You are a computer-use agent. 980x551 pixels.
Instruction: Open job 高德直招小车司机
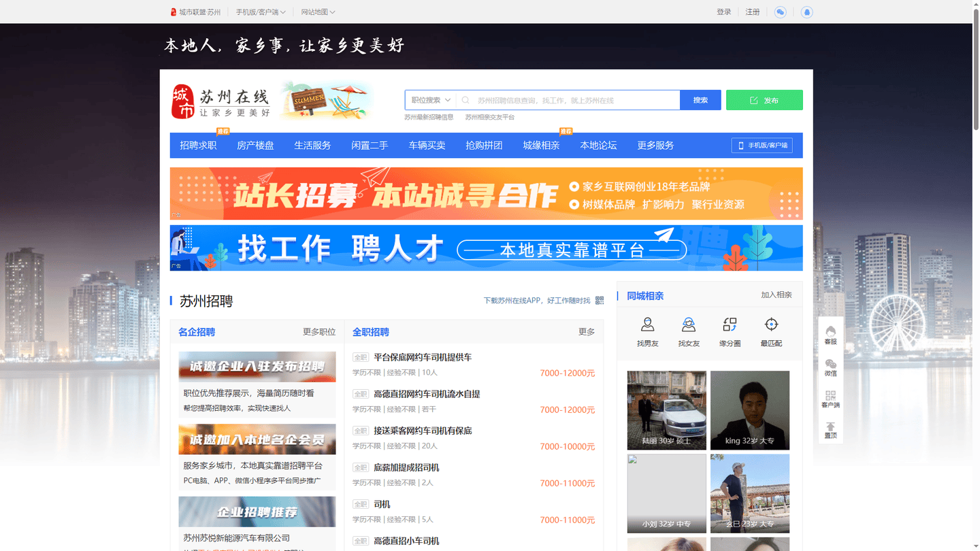406,541
